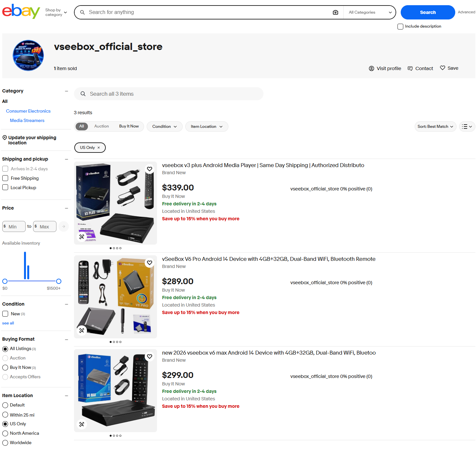Select Buy It Now radio option

5,368
